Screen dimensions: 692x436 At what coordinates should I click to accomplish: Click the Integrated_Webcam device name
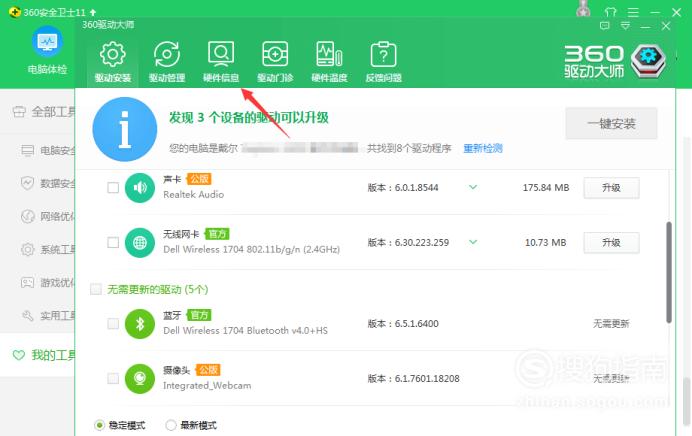207,385
